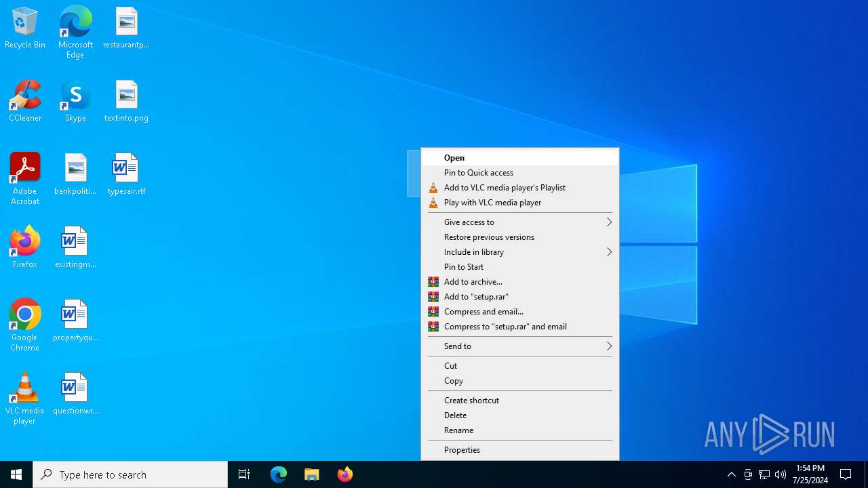Select the Adobe Acrobat desktop shortcut

pyautogui.click(x=25, y=179)
